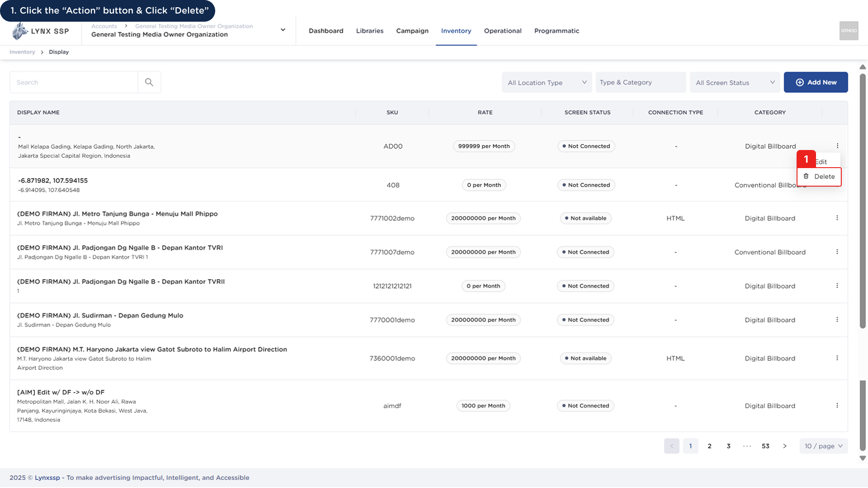Image resolution: width=868 pixels, height=488 pixels.
Task: Expand the organization account switcher chevron
Action: tap(283, 30)
